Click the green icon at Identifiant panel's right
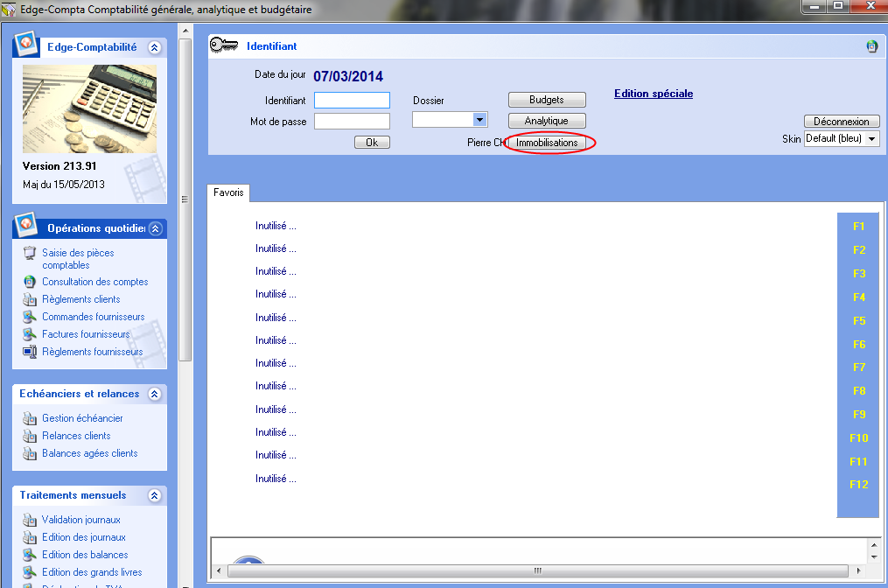Image resolution: width=888 pixels, height=588 pixels. [871, 47]
